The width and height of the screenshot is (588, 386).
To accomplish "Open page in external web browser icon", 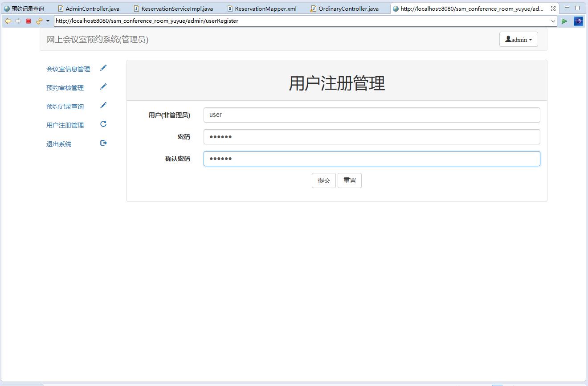I will point(578,21).
